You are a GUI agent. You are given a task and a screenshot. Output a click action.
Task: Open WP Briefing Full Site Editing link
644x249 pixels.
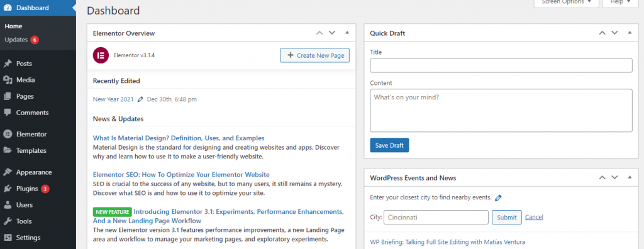(x=447, y=242)
